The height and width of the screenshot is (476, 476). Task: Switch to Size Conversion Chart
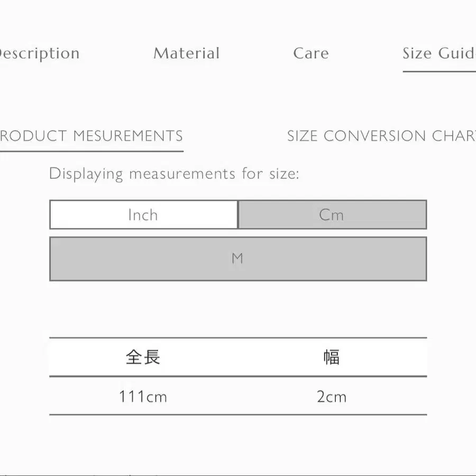click(381, 136)
